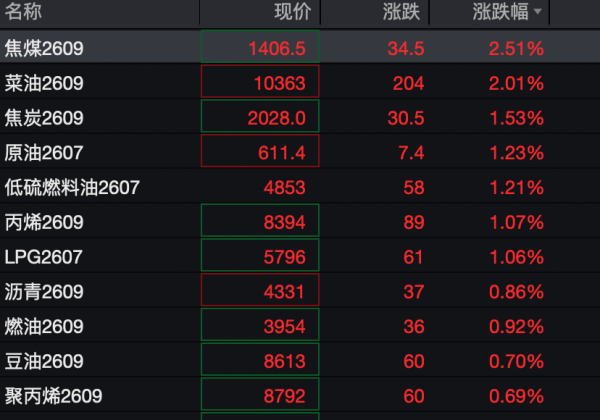Viewport: 600px width, 420px height.
Task: Click percentage 2.01%
Action: point(516,84)
